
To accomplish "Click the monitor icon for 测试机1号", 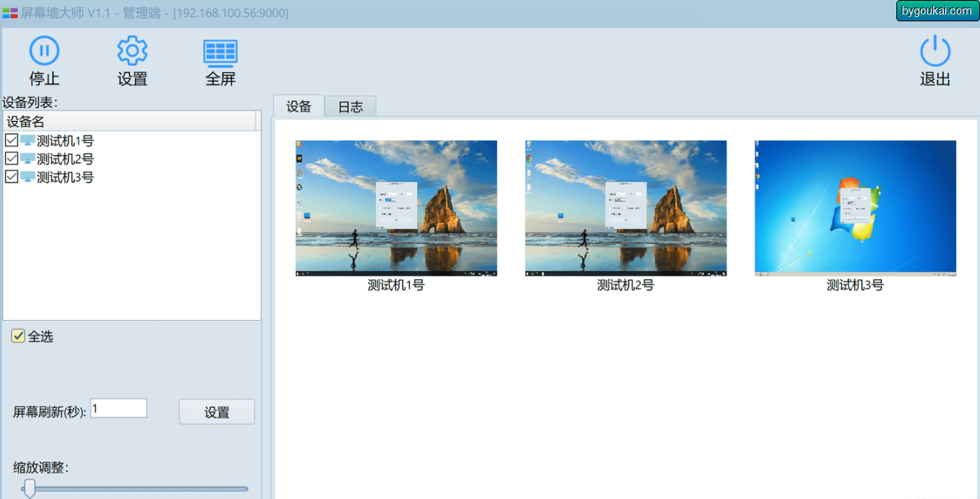I will tap(27, 140).
